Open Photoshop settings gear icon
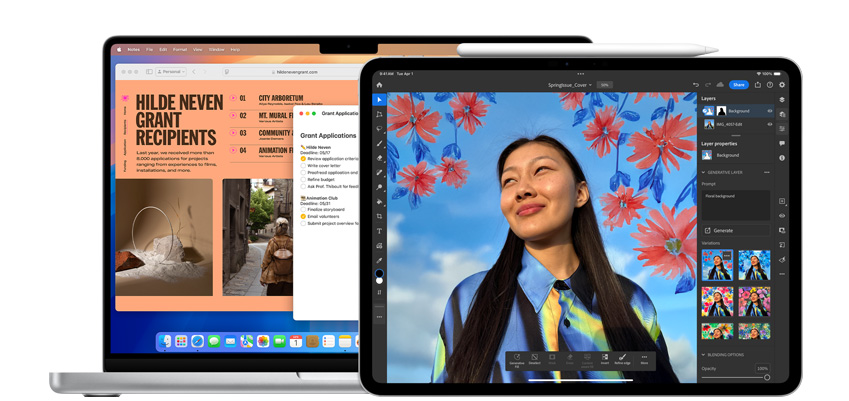The height and width of the screenshot is (401, 849). [x=781, y=85]
